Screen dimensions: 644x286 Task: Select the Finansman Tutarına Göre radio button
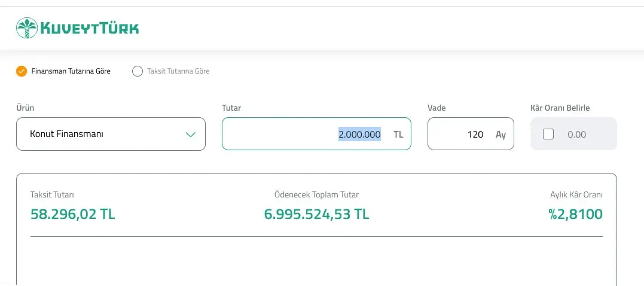(22, 71)
